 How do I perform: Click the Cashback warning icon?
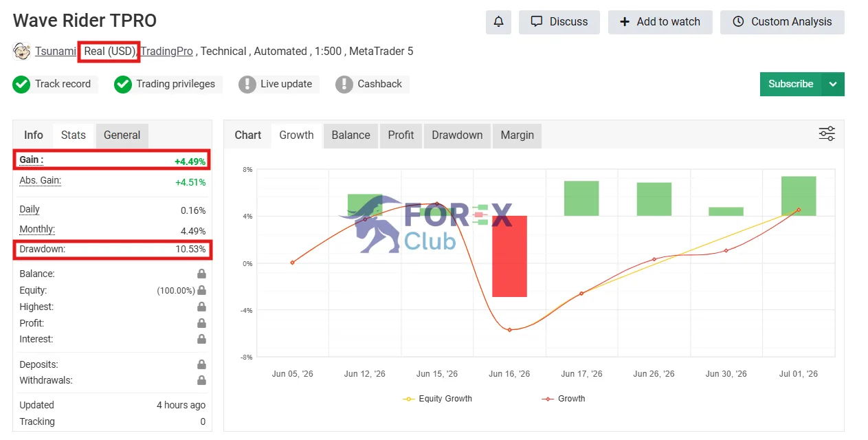pos(344,85)
